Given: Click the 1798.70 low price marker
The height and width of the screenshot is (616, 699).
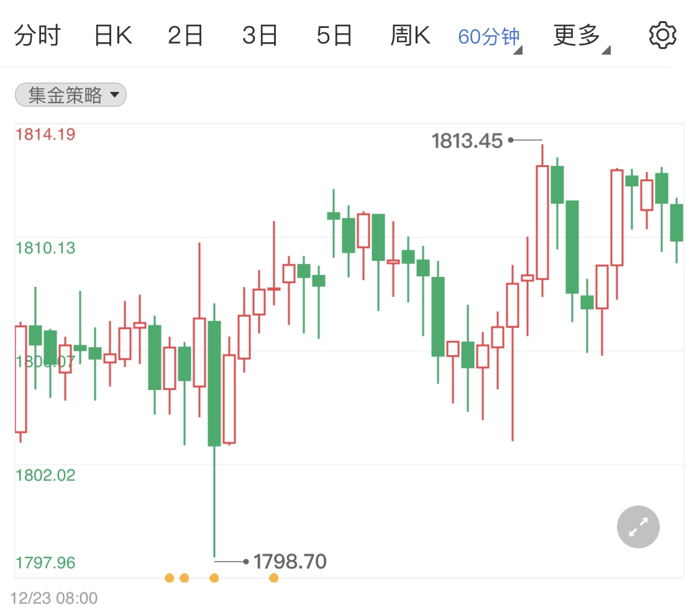Looking at the screenshot, I should (x=289, y=561).
